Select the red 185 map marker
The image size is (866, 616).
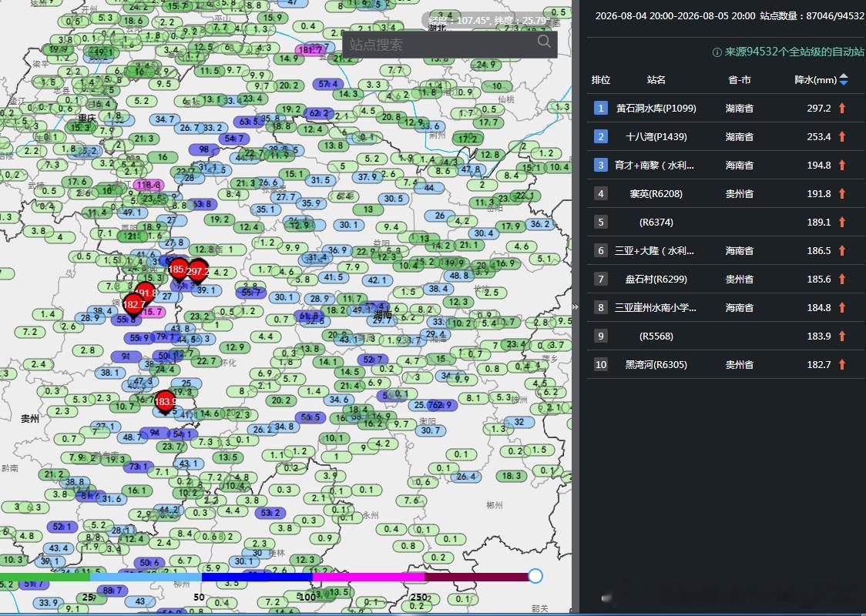178,269
